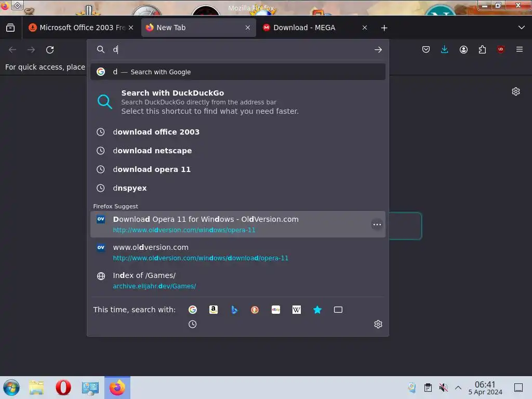Open a new tab with plus button

pos(384,28)
